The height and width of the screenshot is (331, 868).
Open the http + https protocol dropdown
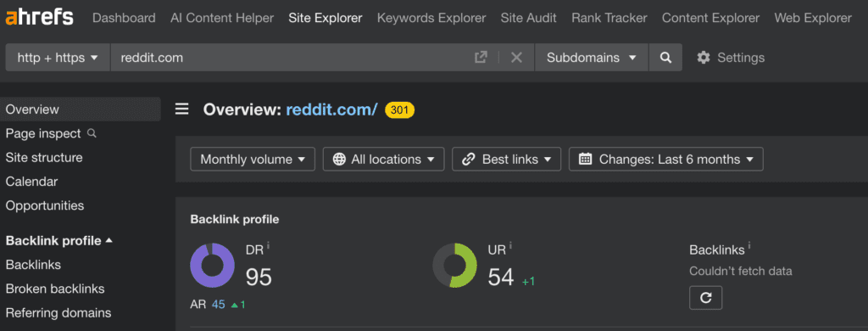[58, 58]
